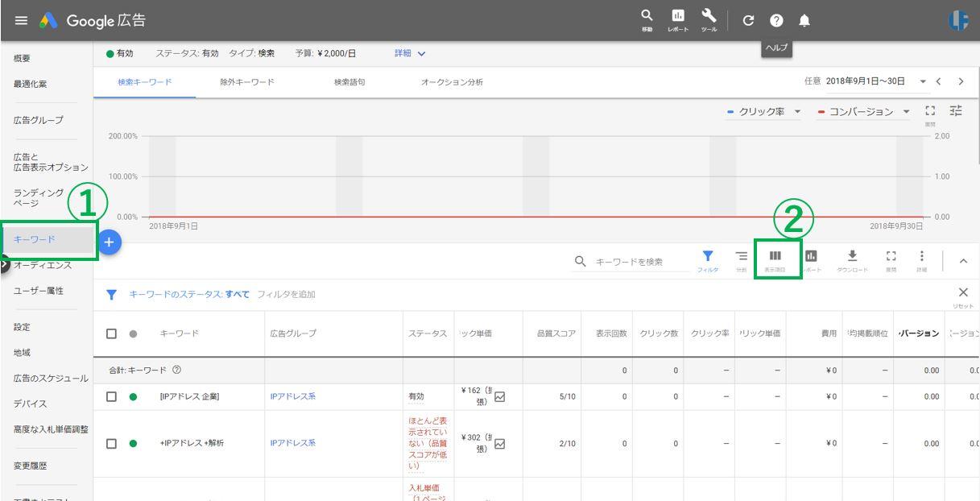Open the ヘルプ question mark icon

coord(776,19)
